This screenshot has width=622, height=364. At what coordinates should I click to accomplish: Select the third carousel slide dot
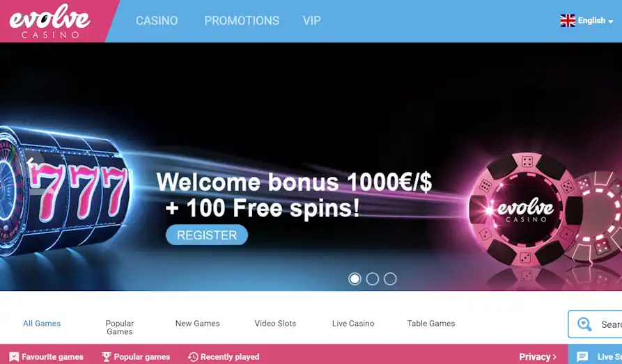(390, 279)
